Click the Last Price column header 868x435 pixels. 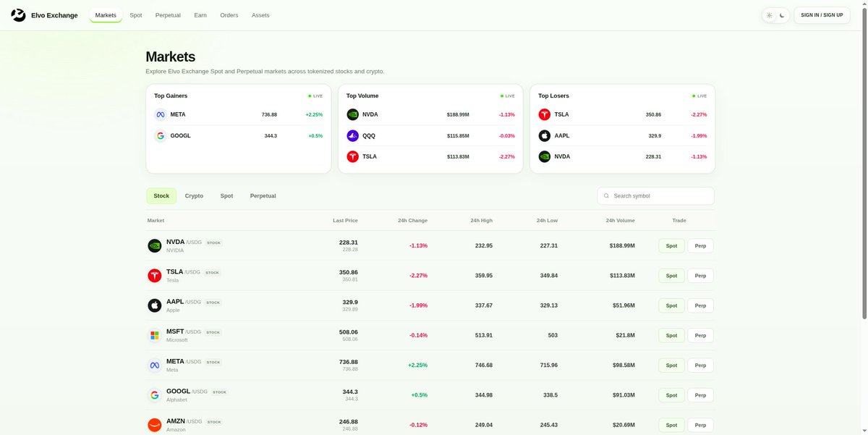point(345,221)
